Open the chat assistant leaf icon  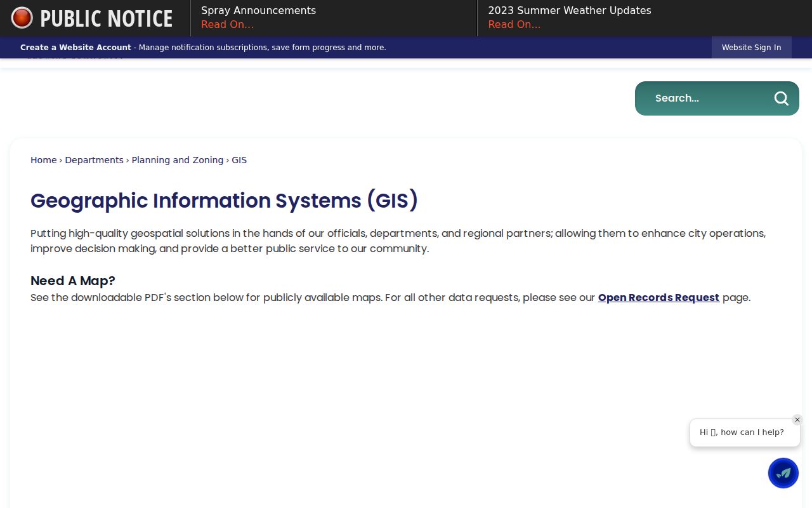[783, 473]
